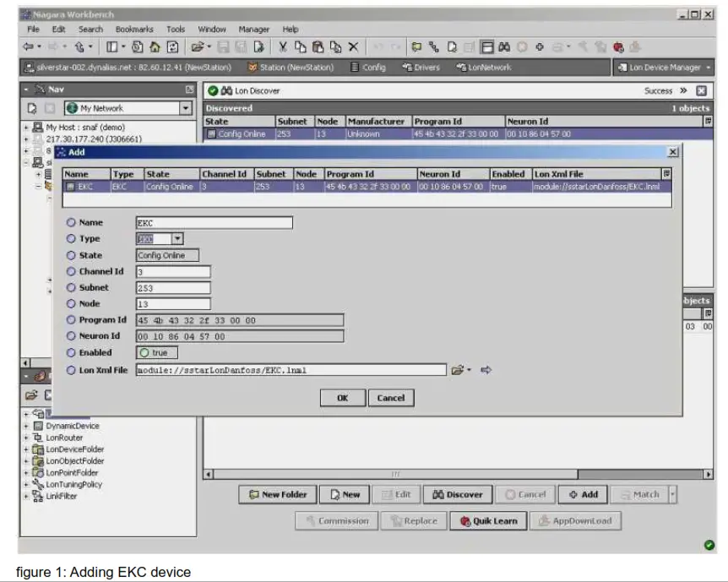Open the My Network dropdown in Nav
This screenshot has height=582, width=728.
[186, 108]
